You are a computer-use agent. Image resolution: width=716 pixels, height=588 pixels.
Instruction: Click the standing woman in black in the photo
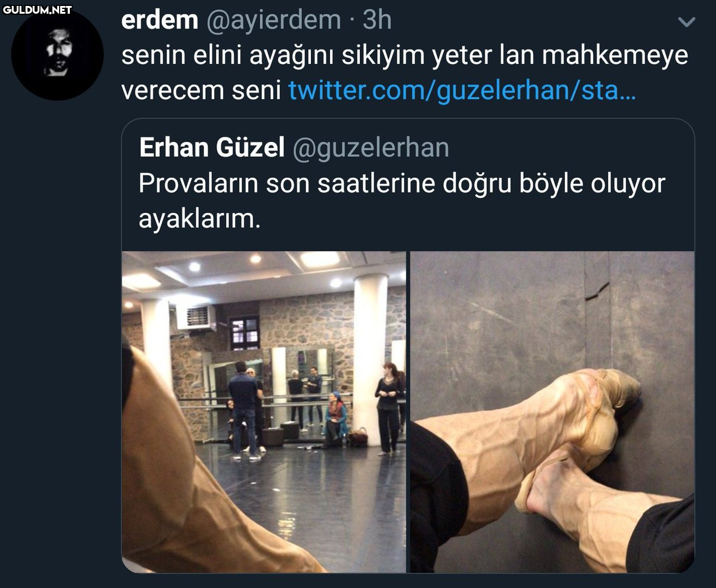(388, 408)
